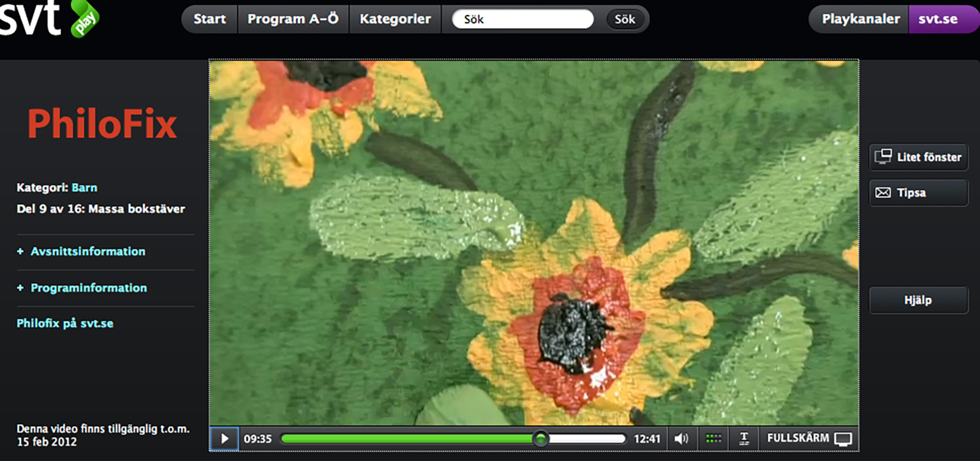
Task: Toggle subtitles with the T icon
Action: click(744, 438)
